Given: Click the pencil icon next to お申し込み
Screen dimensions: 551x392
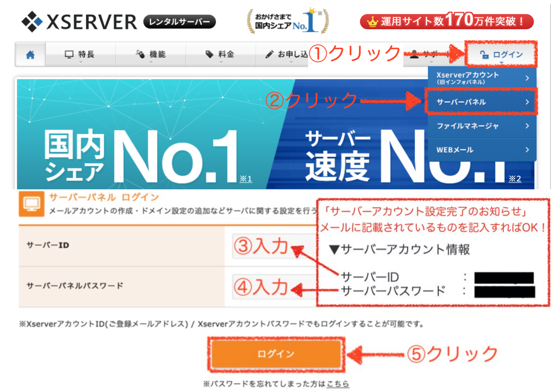Looking at the screenshot, I should tap(270, 54).
